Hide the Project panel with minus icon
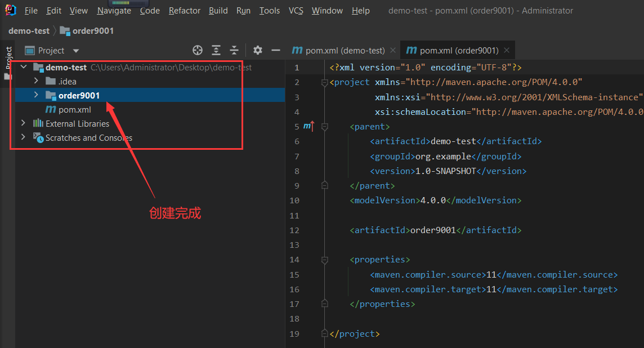The height and width of the screenshot is (348, 644). [276, 50]
